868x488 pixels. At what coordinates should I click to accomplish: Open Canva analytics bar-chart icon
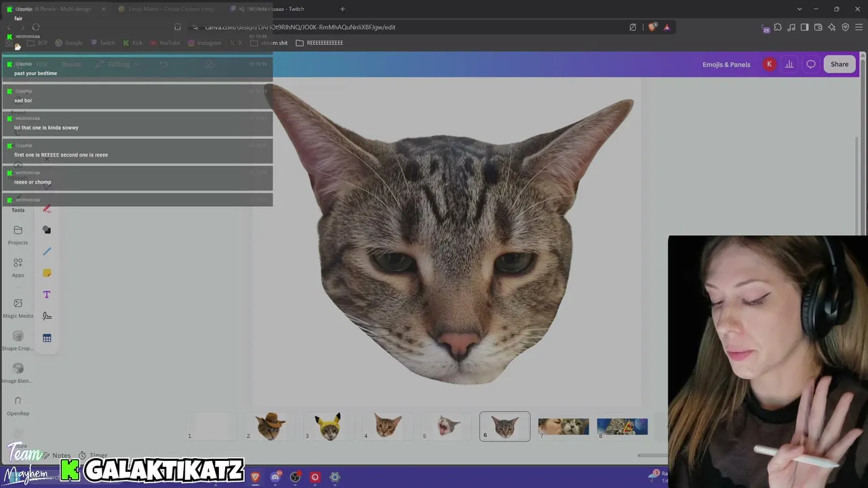pos(789,64)
